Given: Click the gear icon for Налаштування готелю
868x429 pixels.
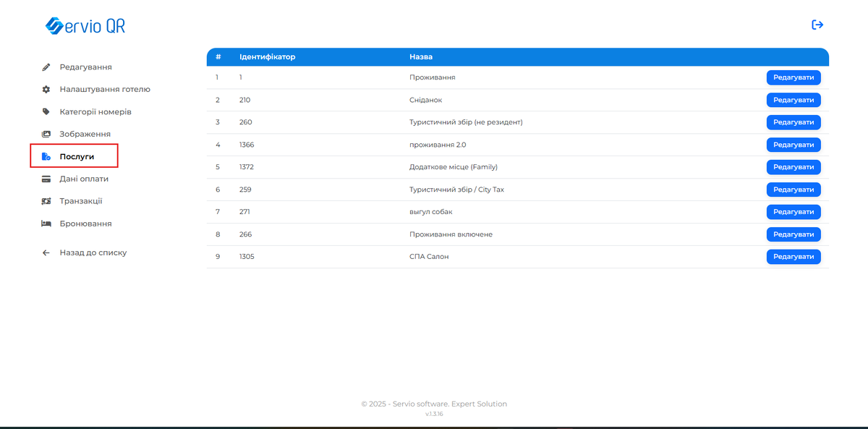Looking at the screenshot, I should pos(46,90).
